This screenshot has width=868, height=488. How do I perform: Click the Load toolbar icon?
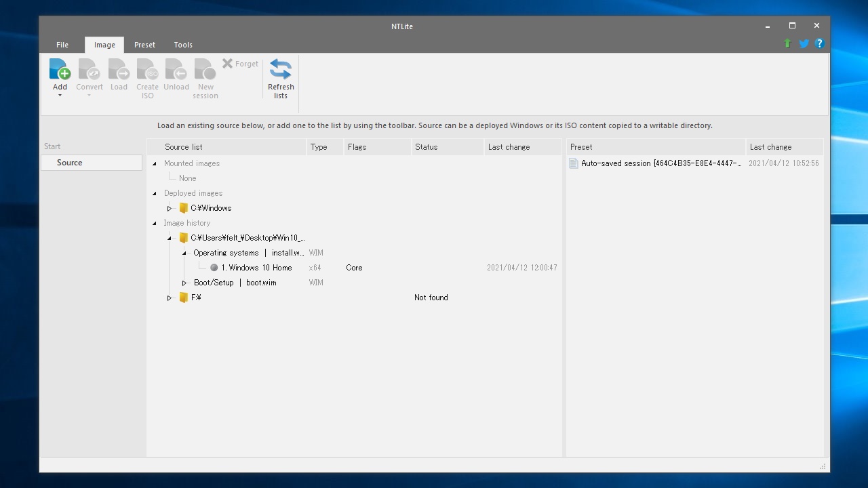point(119,69)
